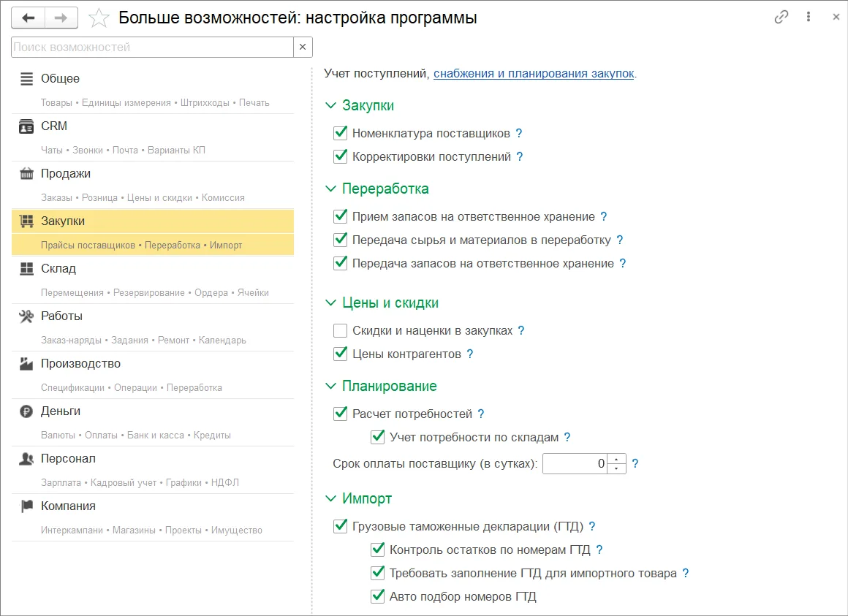The image size is (848, 616).
Task: Open help for Корректировки поступлений
Action: 520,156
